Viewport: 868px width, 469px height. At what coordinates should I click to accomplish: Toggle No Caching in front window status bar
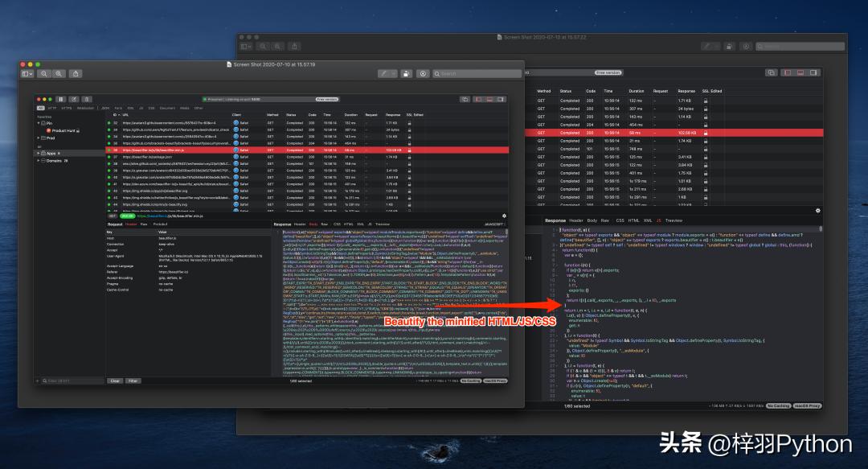[470, 381]
